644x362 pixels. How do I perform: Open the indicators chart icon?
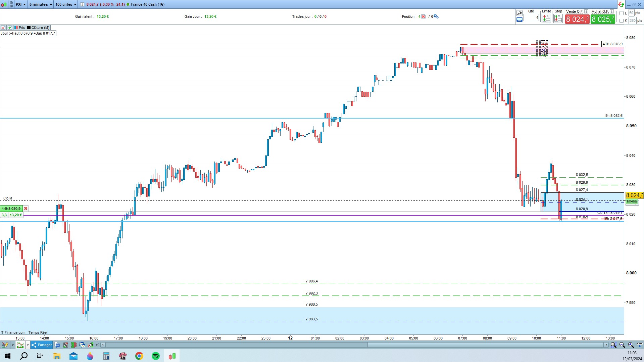pos(20,345)
